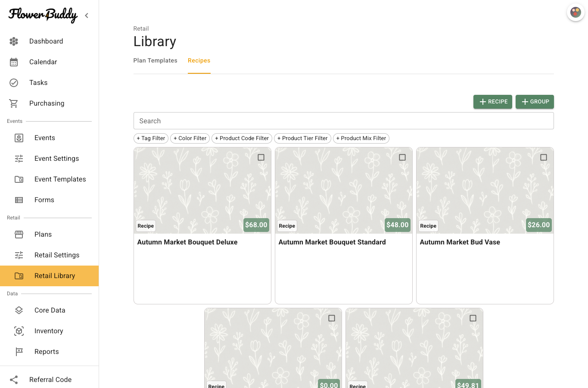This screenshot has height=388, width=588.
Task: Open Tasks in the sidebar
Action: pyautogui.click(x=49, y=83)
